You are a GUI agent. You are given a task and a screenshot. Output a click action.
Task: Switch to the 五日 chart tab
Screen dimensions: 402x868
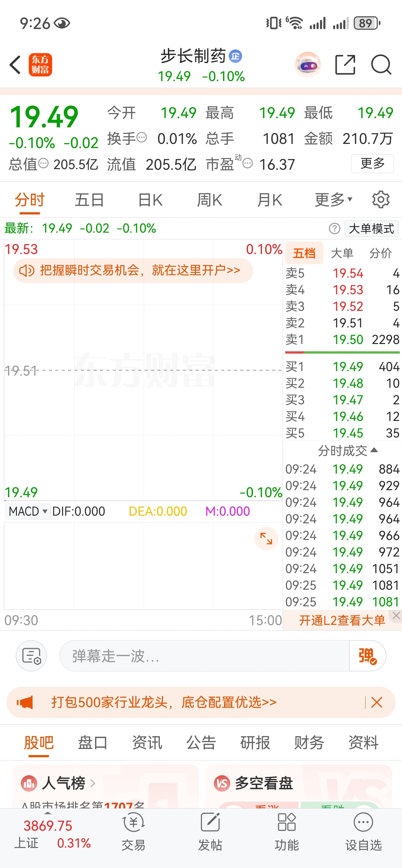tap(89, 200)
